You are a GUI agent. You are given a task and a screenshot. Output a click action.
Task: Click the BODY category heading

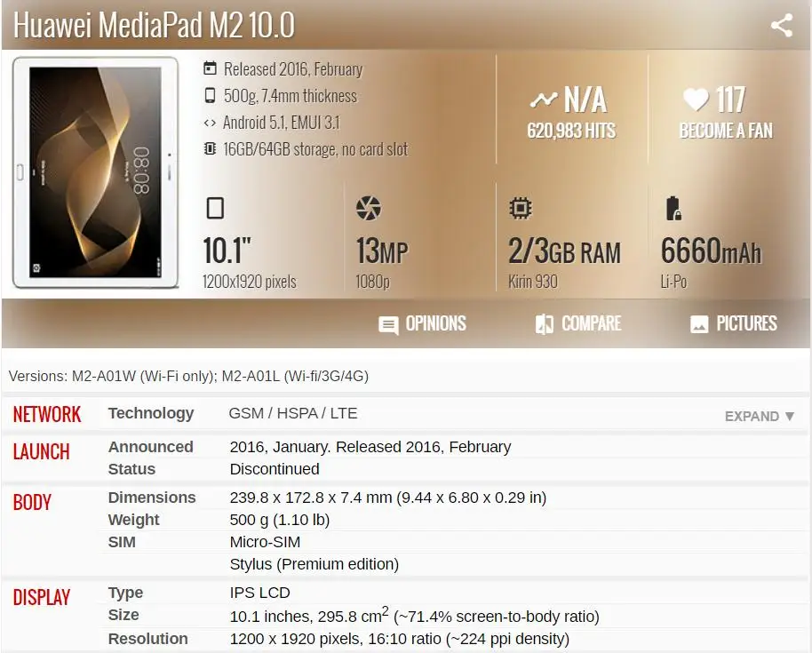(x=32, y=502)
